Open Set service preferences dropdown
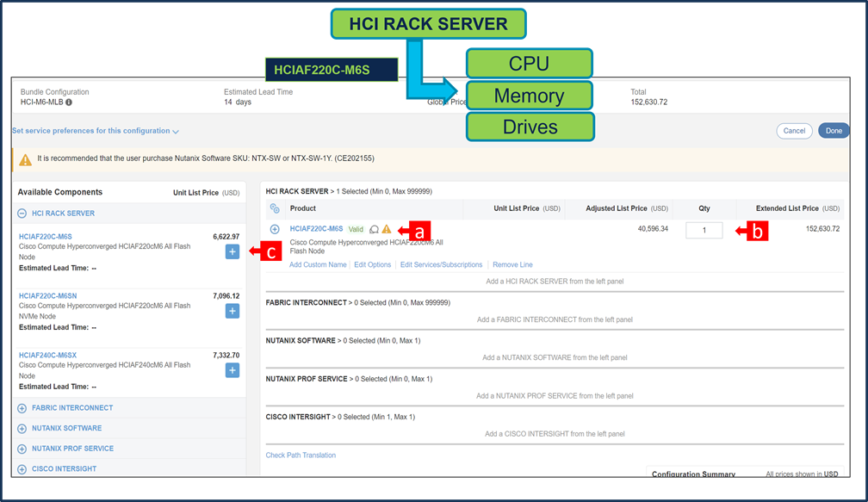 click(x=96, y=131)
